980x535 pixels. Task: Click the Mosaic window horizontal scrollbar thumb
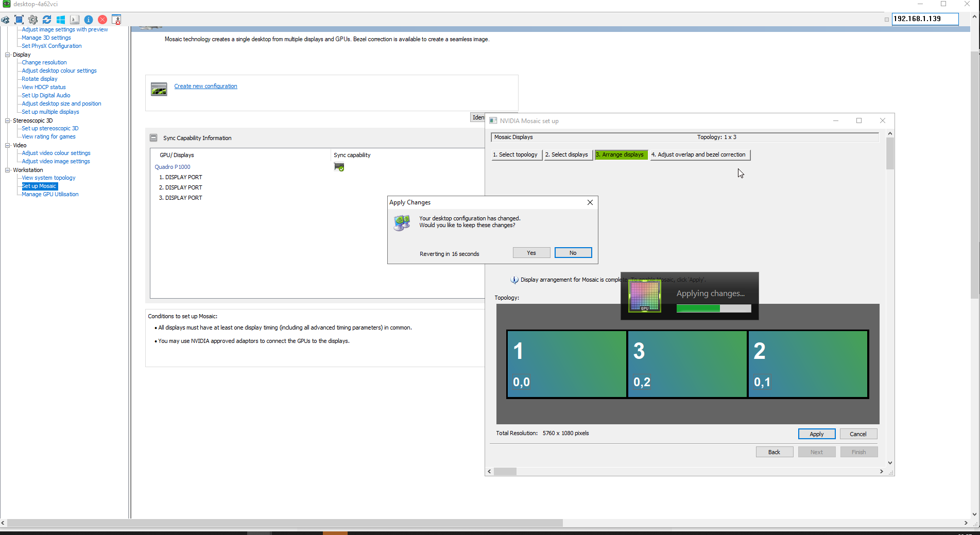coord(505,471)
